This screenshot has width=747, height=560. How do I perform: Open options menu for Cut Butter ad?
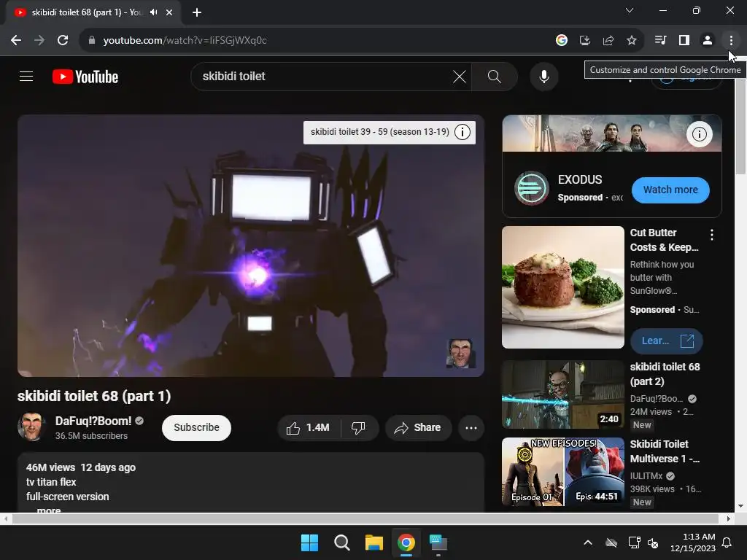(x=712, y=234)
